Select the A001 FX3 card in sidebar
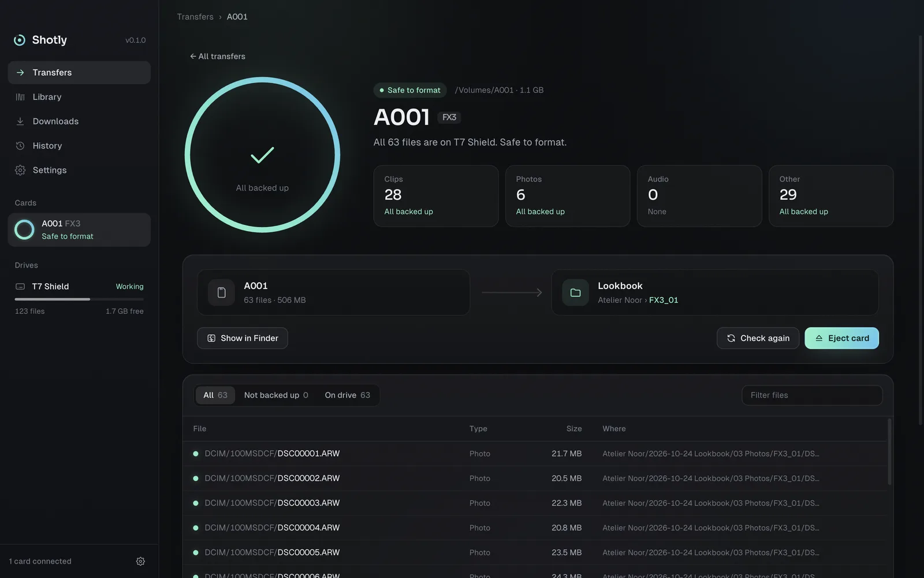Image resolution: width=924 pixels, height=578 pixels. point(79,230)
